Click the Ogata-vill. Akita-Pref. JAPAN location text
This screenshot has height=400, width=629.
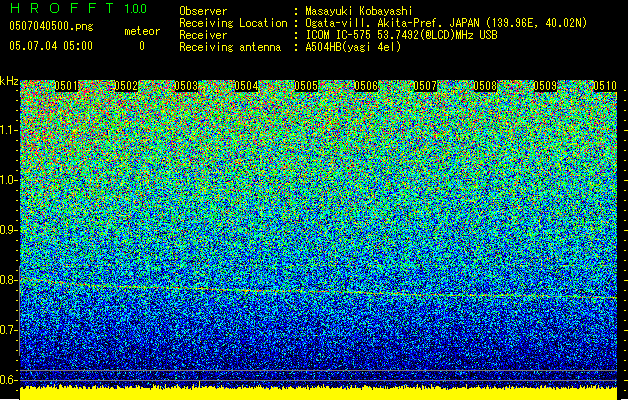(x=446, y=23)
